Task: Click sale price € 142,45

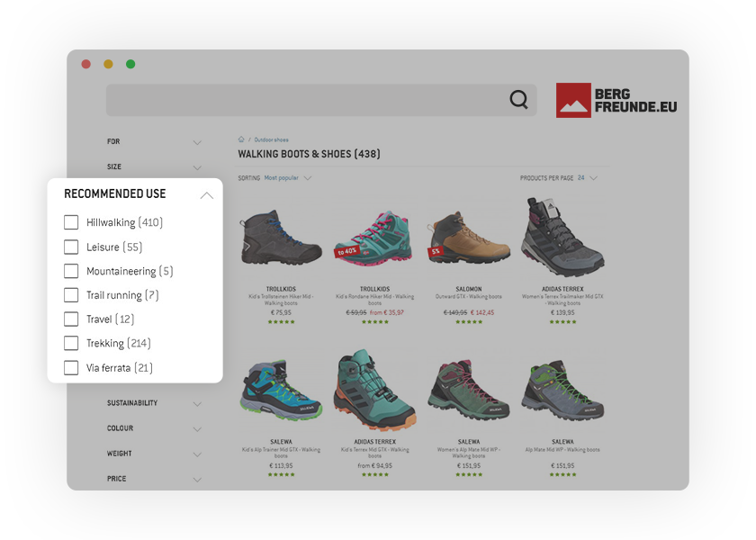Action: [482, 312]
